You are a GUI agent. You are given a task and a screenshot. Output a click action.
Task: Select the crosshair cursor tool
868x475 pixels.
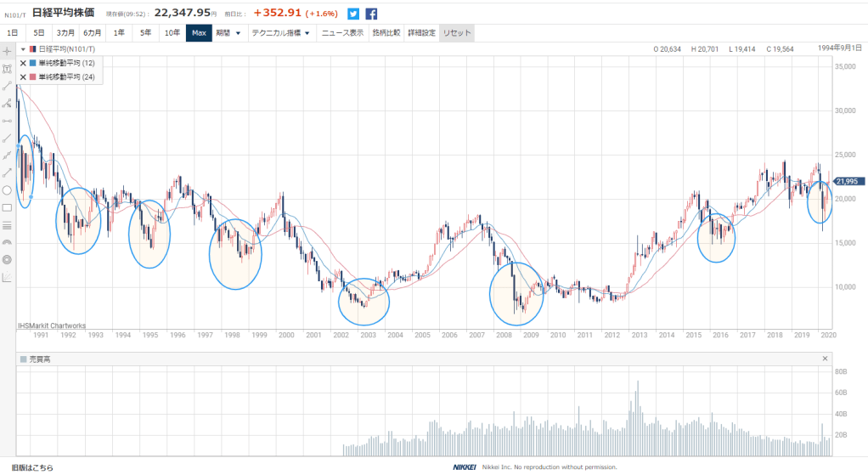[x=7, y=51]
